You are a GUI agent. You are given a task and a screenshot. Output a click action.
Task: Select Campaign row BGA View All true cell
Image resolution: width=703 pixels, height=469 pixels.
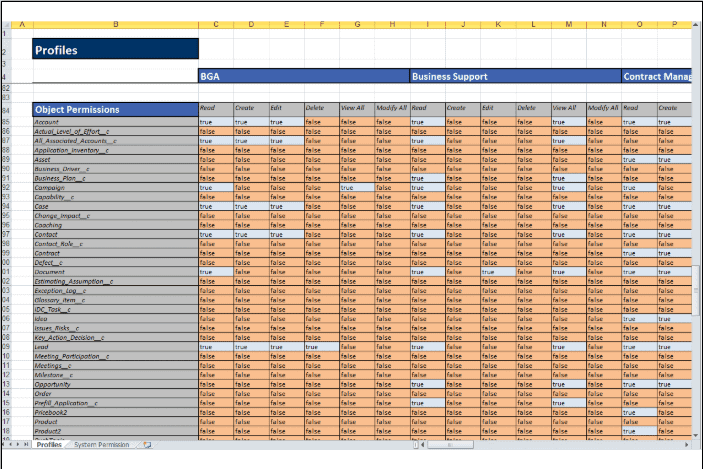click(x=357, y=188)
